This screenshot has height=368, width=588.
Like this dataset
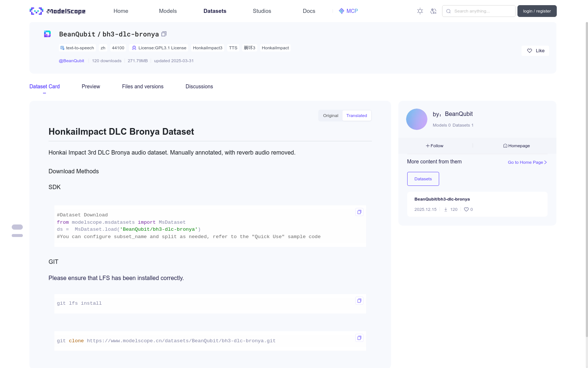(535, 51)
